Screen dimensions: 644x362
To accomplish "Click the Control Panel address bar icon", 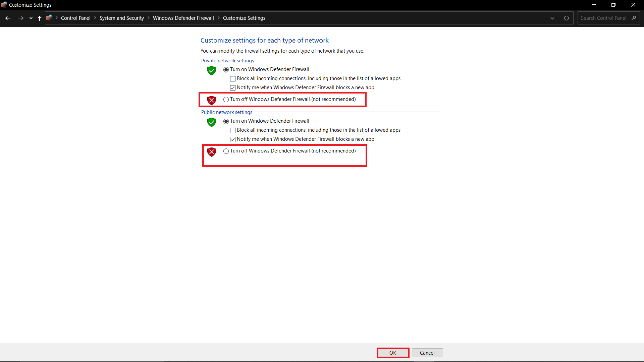I will 50,18.
